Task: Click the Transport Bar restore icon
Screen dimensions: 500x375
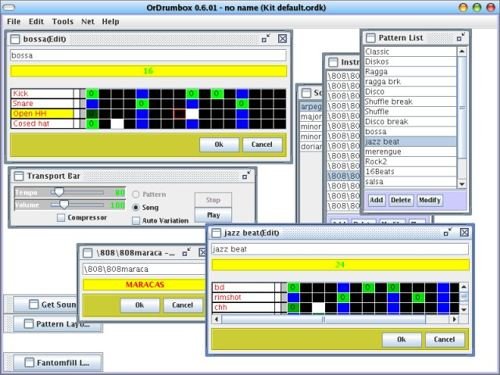Action: tap(246, 176)
